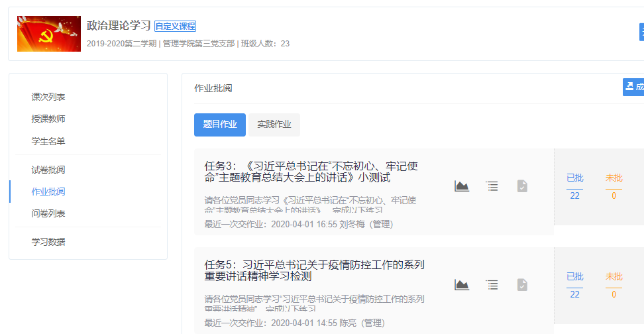Screen dimensions: 644x334
Task: Click the list icon for 任务3
Action: pyautogui.click(x=492, y=186)
